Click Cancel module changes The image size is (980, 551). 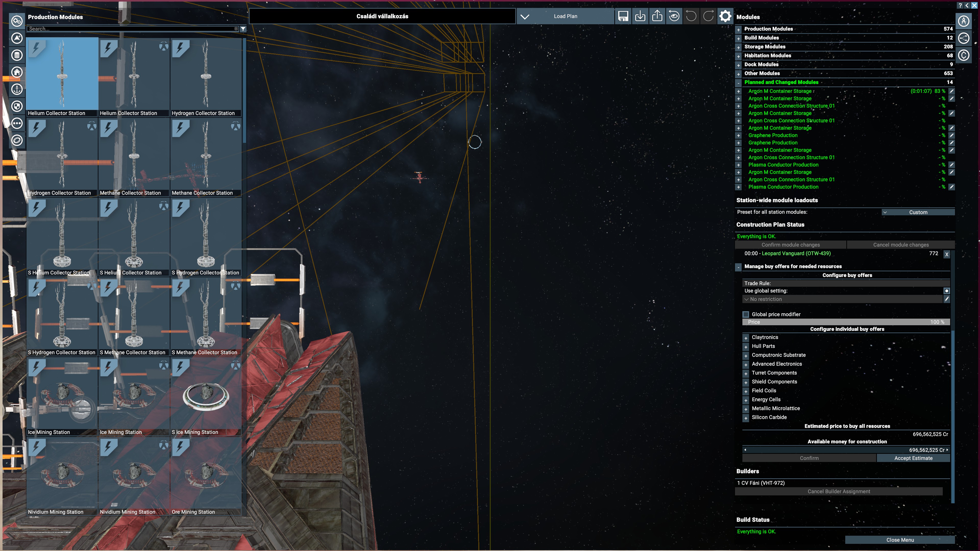(x=901, y=245)
